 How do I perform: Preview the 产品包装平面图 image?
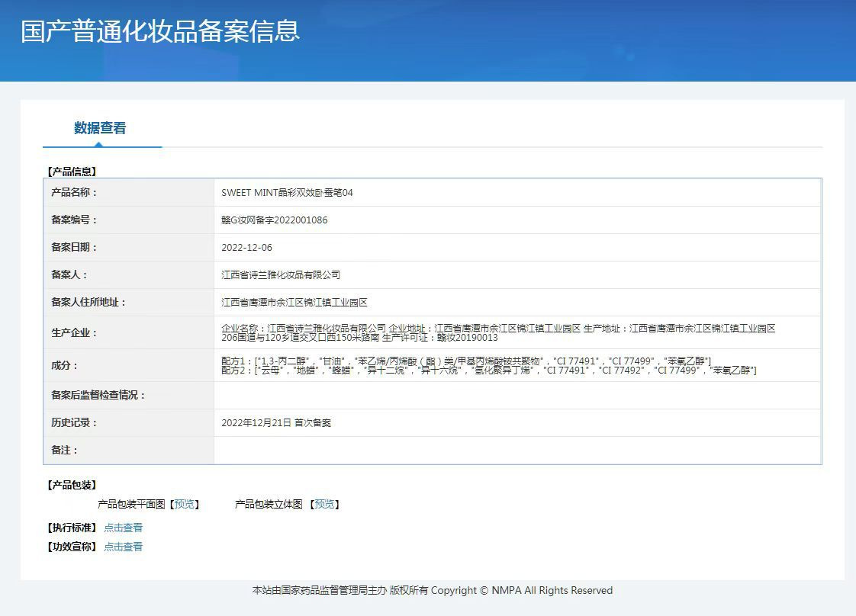coord(184,504)
